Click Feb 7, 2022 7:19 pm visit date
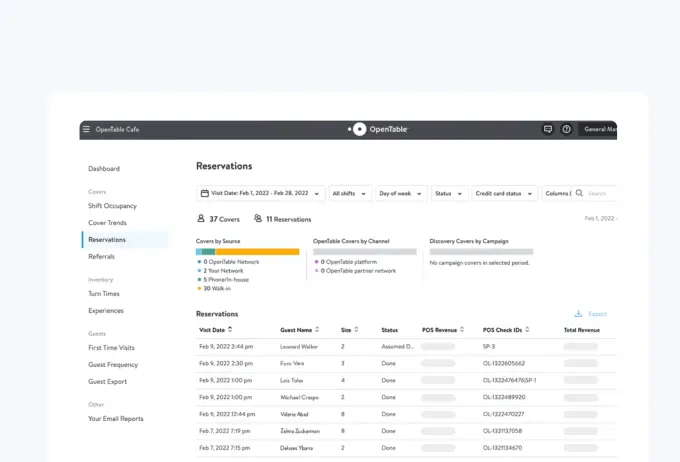Screen dimensions: 680x462 point(225,431)
